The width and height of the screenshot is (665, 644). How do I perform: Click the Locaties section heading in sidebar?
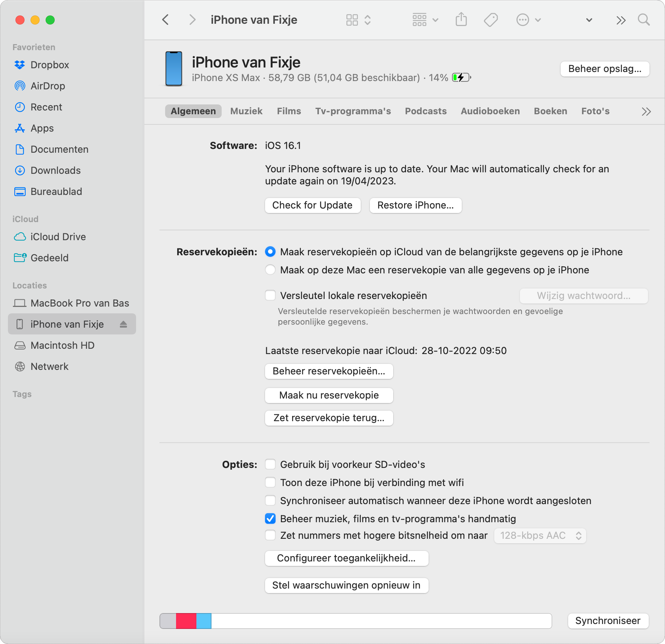point(29,285)
